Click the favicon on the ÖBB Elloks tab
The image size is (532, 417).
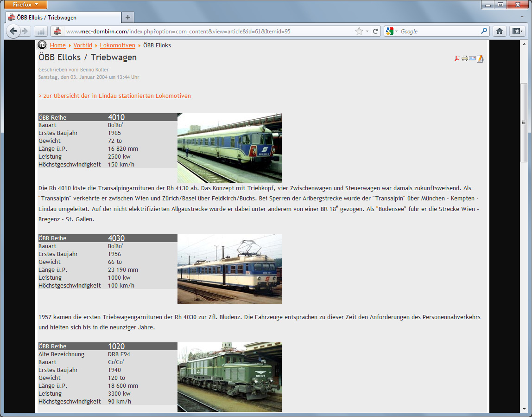click(12, 17)
